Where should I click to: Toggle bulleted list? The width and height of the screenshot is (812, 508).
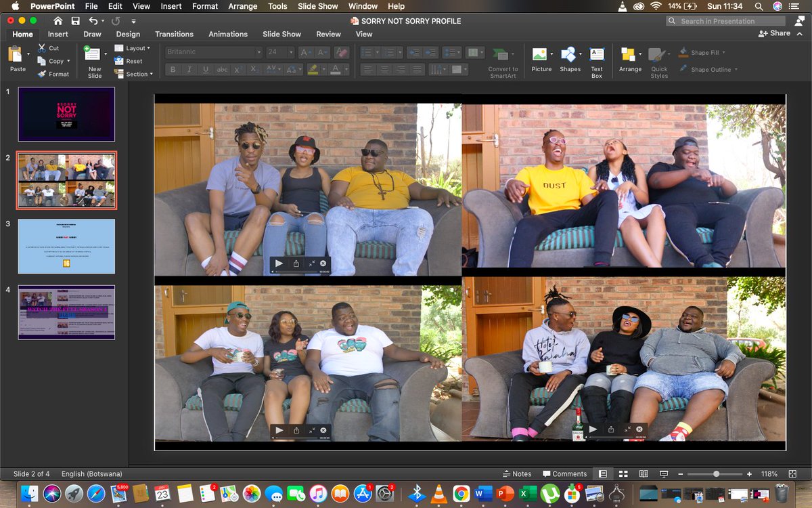[x=366, y=52]
